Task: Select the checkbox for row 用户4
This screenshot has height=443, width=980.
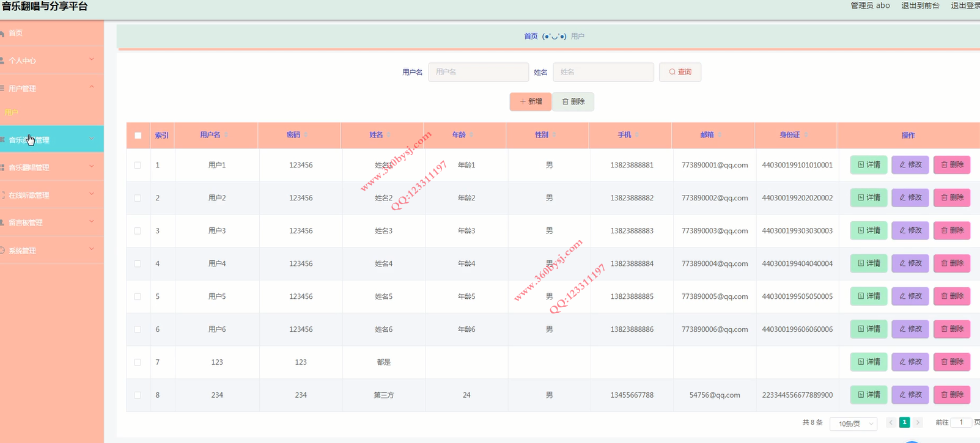Action: 138,264
